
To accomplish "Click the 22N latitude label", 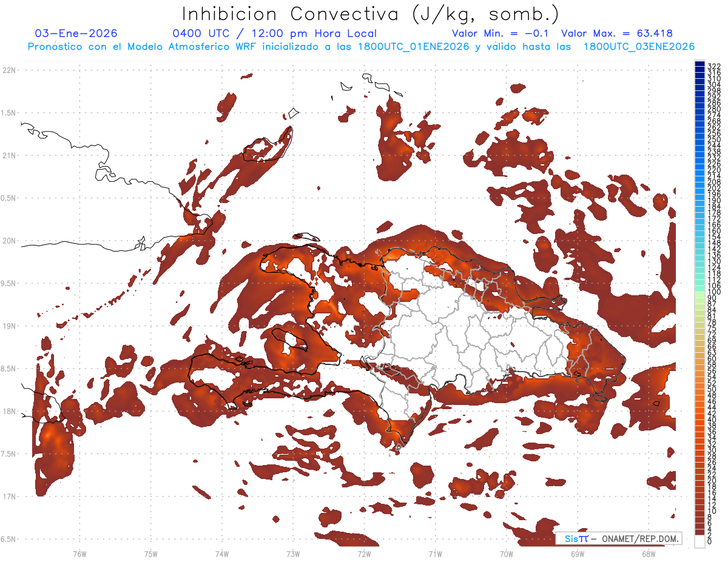I will point(8,70).
